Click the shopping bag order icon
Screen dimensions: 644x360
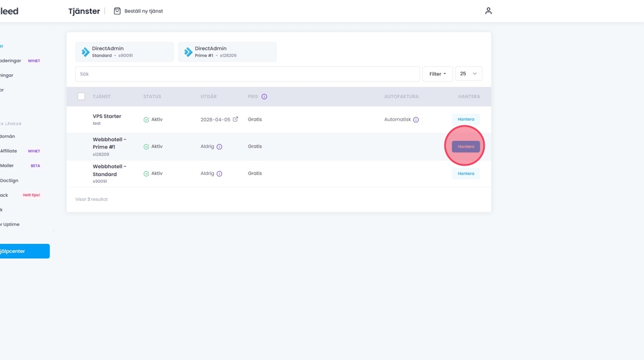[117, 11]
